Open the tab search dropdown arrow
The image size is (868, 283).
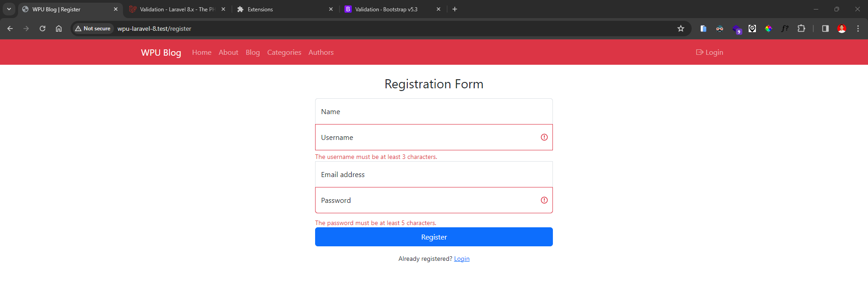9,9
